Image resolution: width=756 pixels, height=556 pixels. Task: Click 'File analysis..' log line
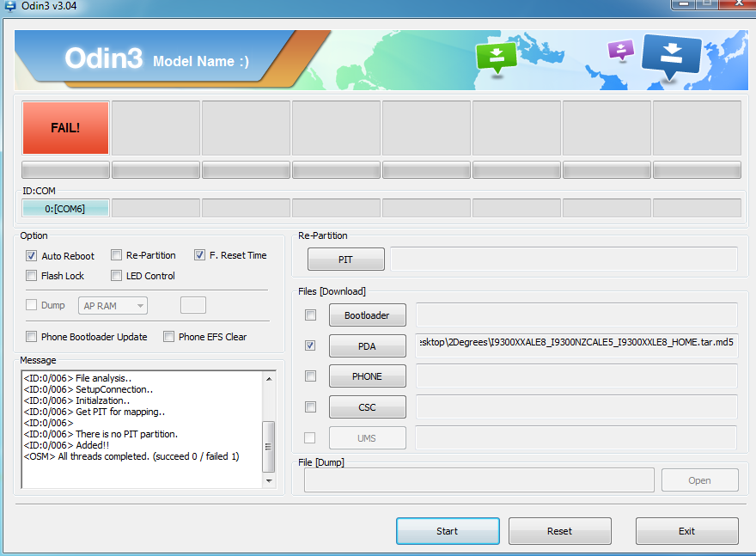[x=77, y=378]
